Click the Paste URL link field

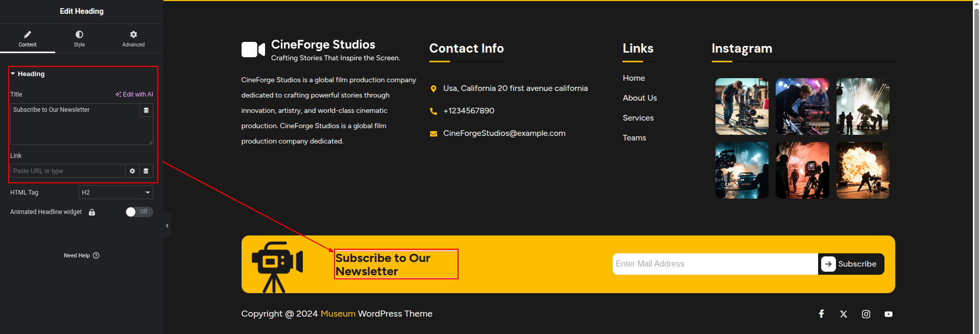point(67,171)
